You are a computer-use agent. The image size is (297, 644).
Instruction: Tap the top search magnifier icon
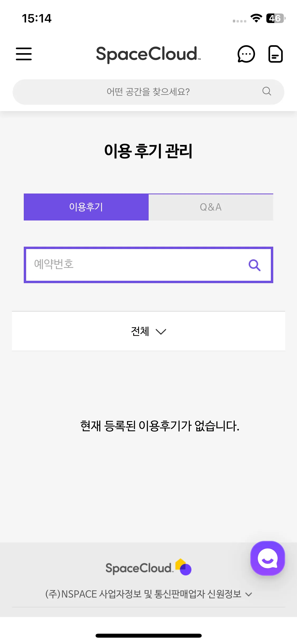267,91
